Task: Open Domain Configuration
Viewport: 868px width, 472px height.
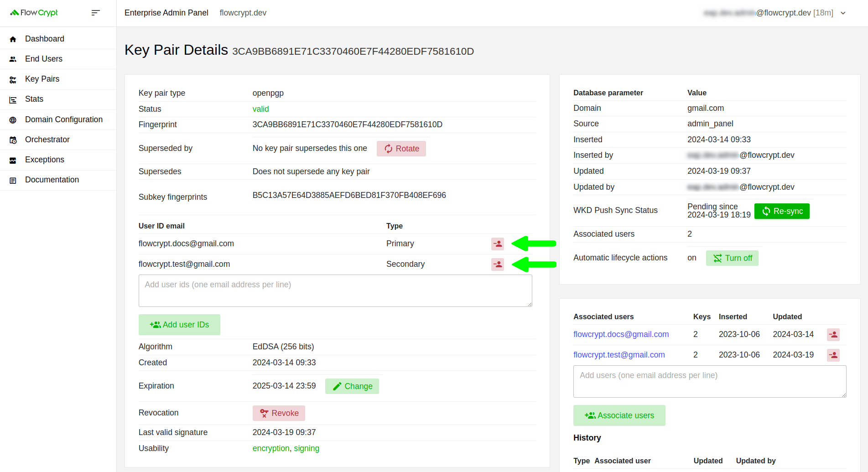Action: pos(64,119)
